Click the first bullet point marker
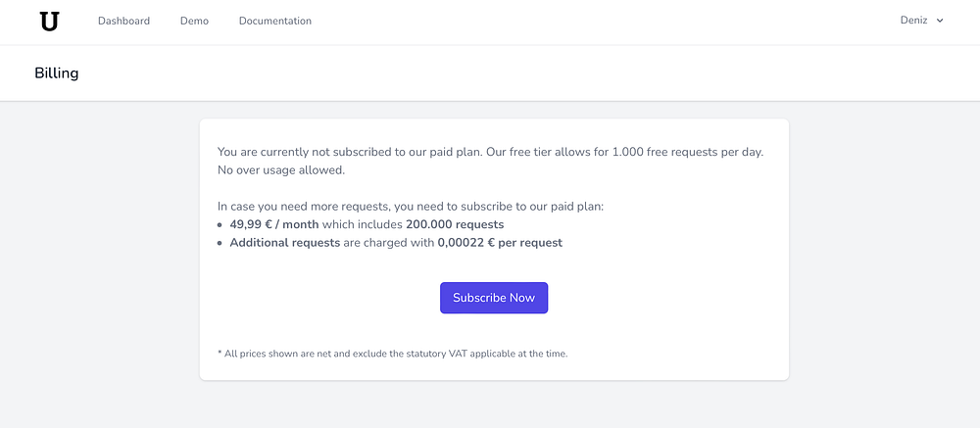980x428 pixels. point(220,225)
